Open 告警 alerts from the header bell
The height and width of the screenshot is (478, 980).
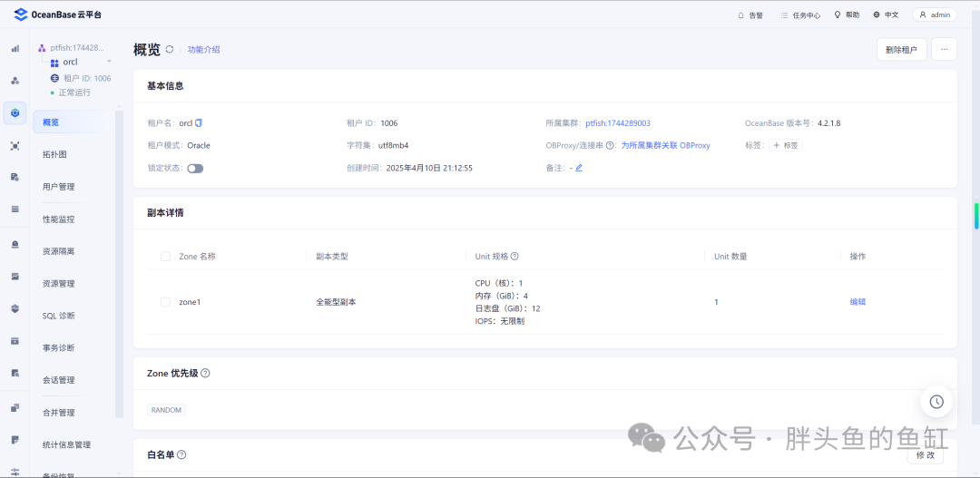(x=750, y=15)
